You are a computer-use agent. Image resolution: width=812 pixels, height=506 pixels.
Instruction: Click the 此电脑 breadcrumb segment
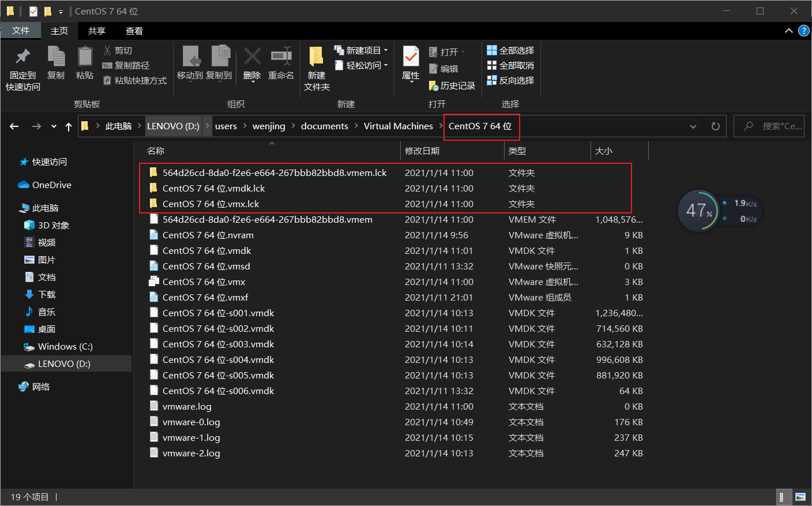[118, 126]
